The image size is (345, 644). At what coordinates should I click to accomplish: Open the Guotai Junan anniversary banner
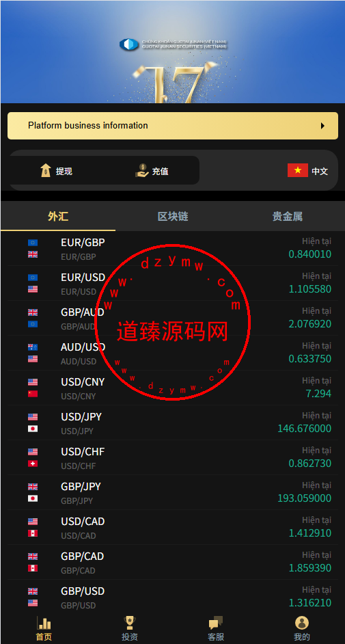[172, 52]
